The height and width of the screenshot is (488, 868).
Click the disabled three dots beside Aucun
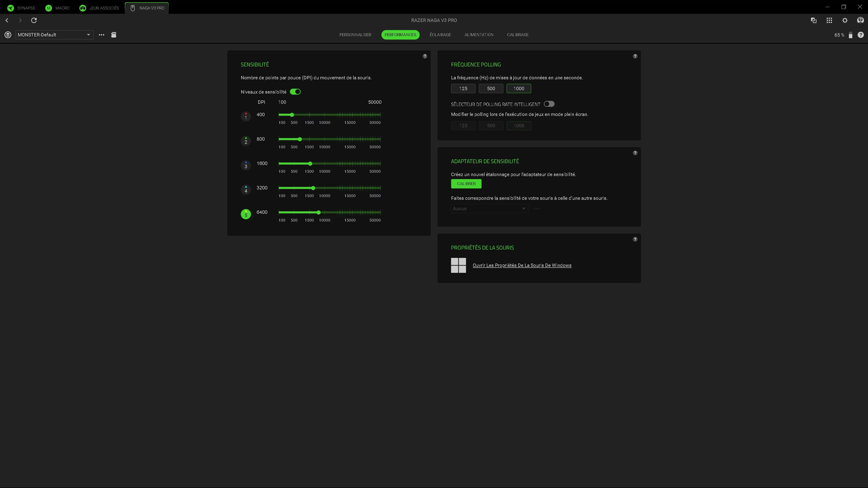click(x=537, y=209)
